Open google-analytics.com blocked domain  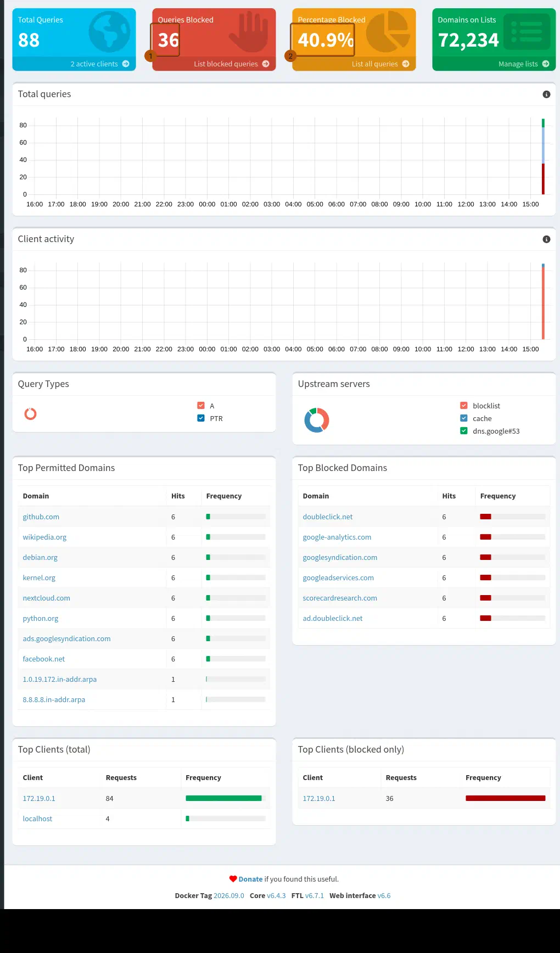click(x=337, y=537)
